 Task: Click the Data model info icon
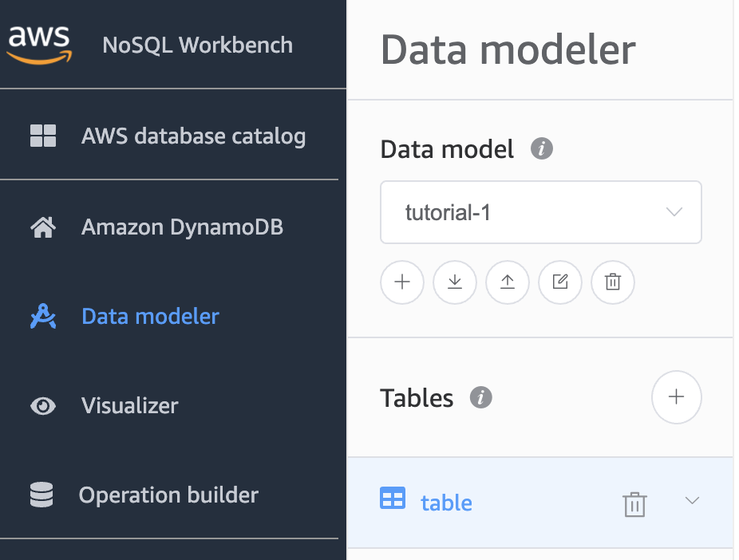(x=542, y=149)
